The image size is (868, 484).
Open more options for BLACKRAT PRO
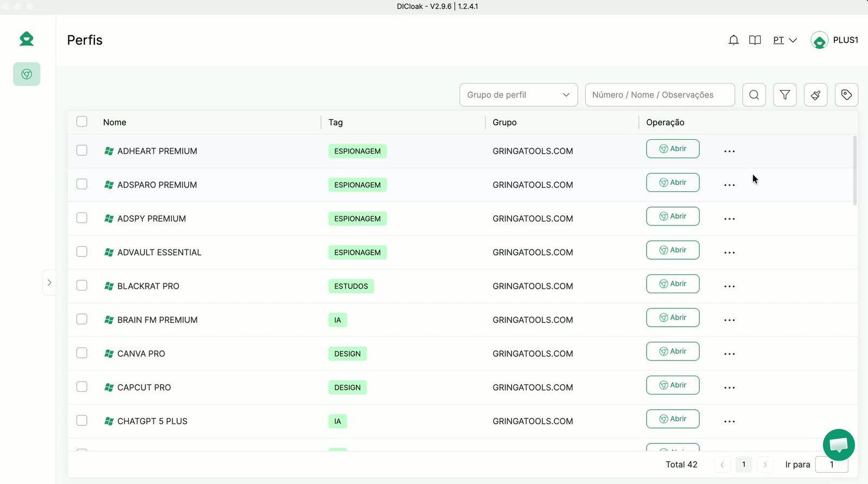coord(730,286)
